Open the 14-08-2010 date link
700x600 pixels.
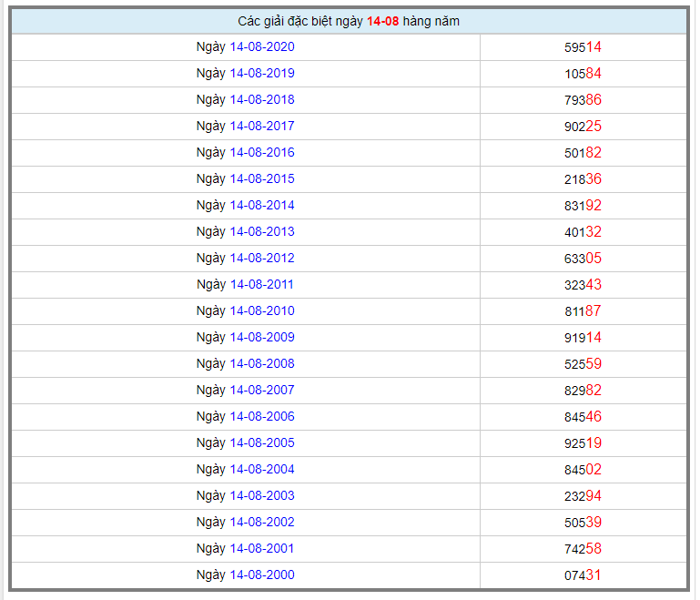tap(262, 310)
